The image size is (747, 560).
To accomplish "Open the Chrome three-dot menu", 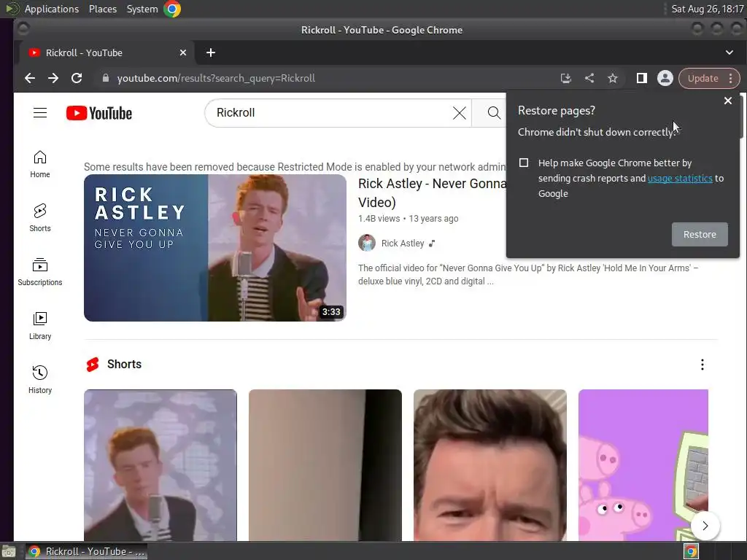I will [731, 78].
